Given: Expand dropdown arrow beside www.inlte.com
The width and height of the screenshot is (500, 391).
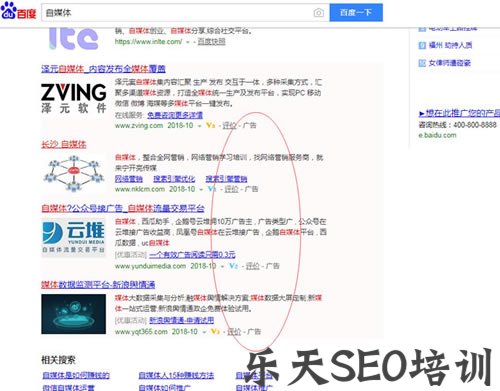Looking at the screenshot, I should tap(188, 42).
